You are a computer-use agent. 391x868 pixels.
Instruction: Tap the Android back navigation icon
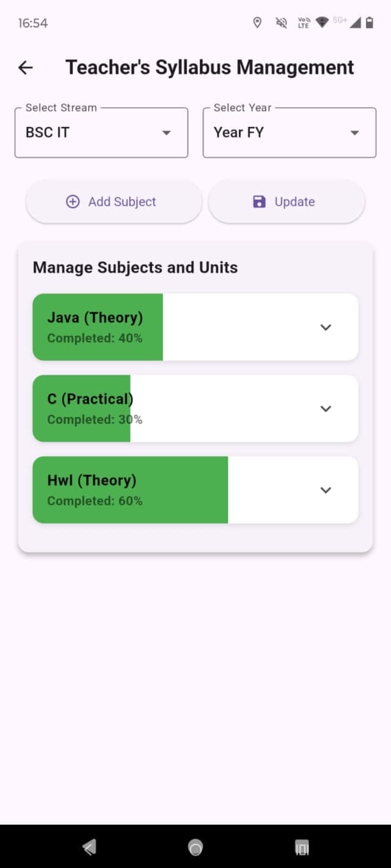(89, 847)
